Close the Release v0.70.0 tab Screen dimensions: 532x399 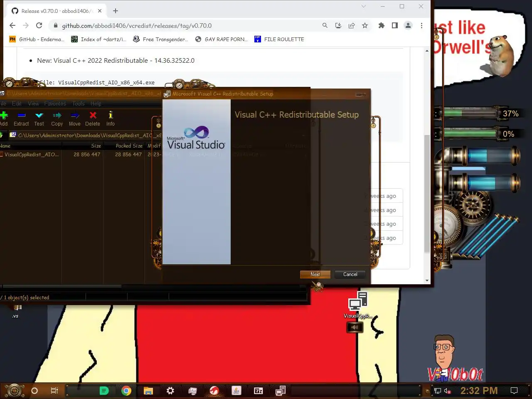point(100,11)
